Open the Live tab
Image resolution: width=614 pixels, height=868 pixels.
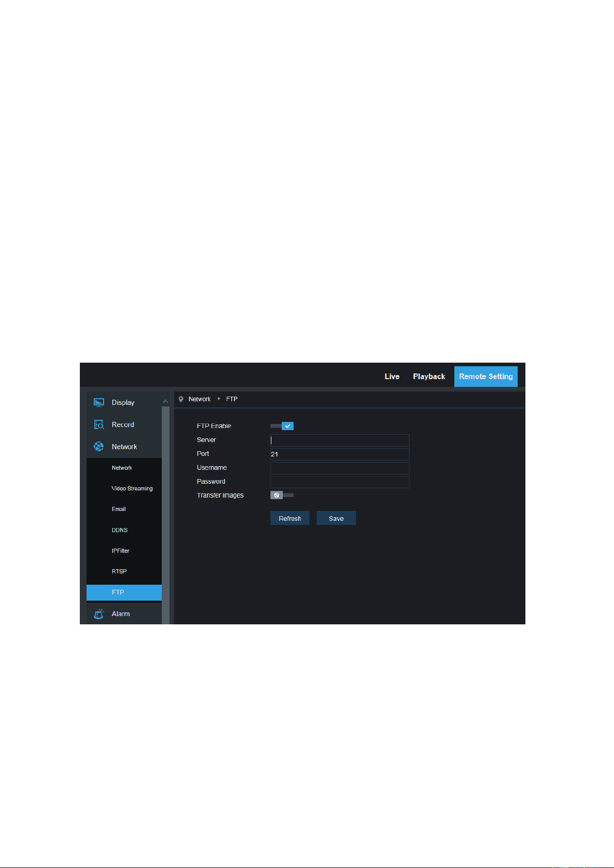(x=392, y=377)
